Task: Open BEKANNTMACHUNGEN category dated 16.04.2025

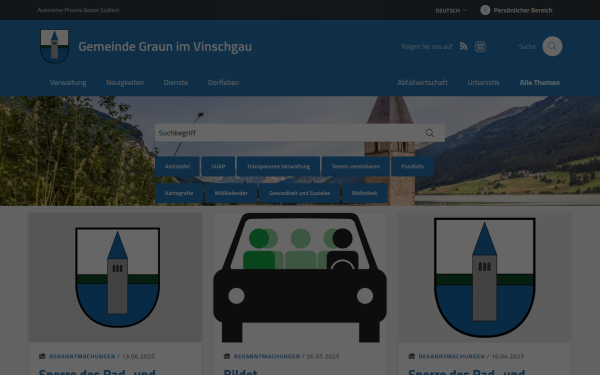Action: [x=452, y=356]
